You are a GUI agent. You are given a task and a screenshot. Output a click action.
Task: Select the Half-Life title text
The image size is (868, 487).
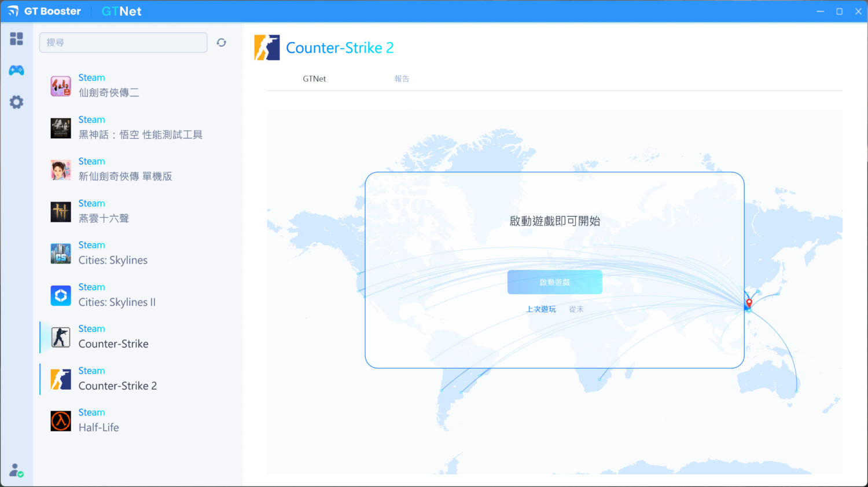coord(99,427)
